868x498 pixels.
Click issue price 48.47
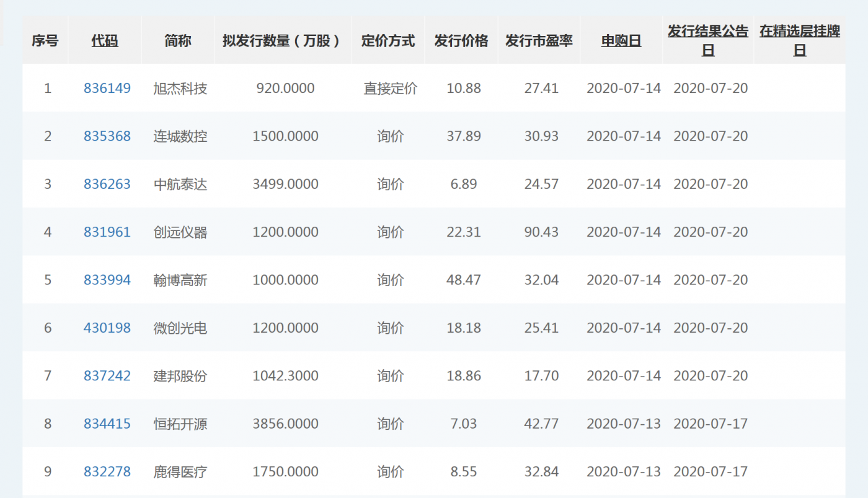pos(464,280)
